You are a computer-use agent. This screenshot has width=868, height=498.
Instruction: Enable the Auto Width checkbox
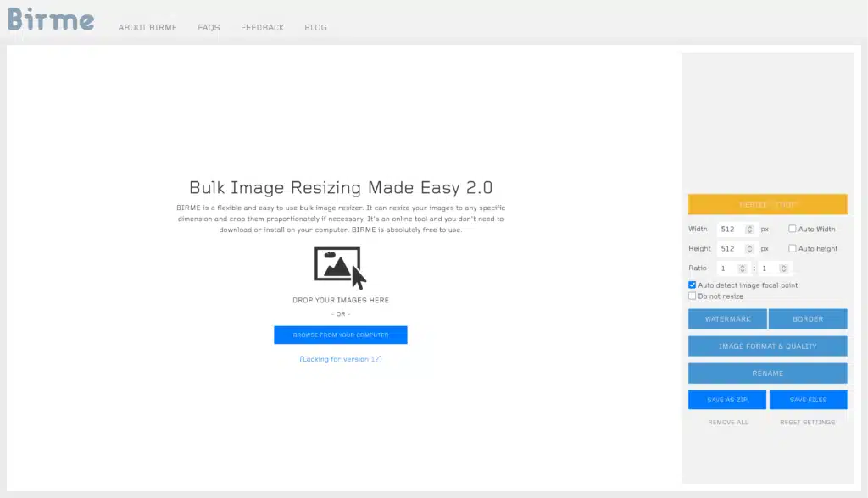point(793,229)
